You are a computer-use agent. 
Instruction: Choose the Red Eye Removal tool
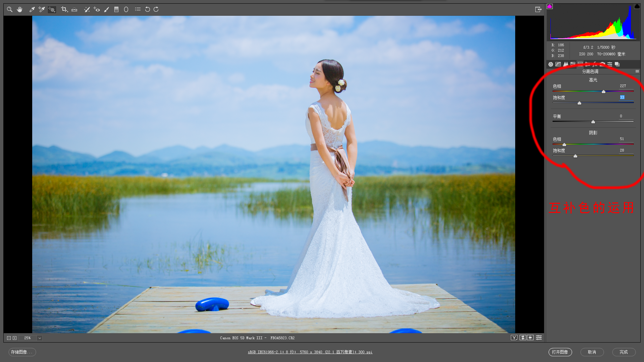(97, 9)
